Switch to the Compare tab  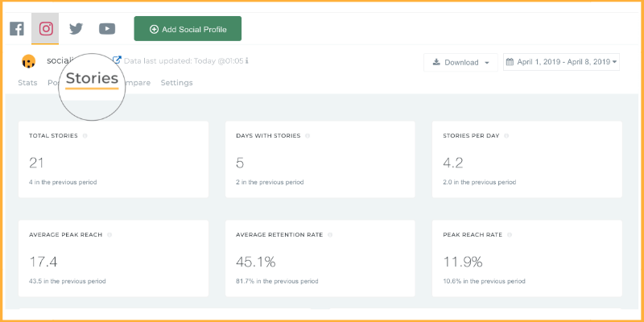click(138, 83)
